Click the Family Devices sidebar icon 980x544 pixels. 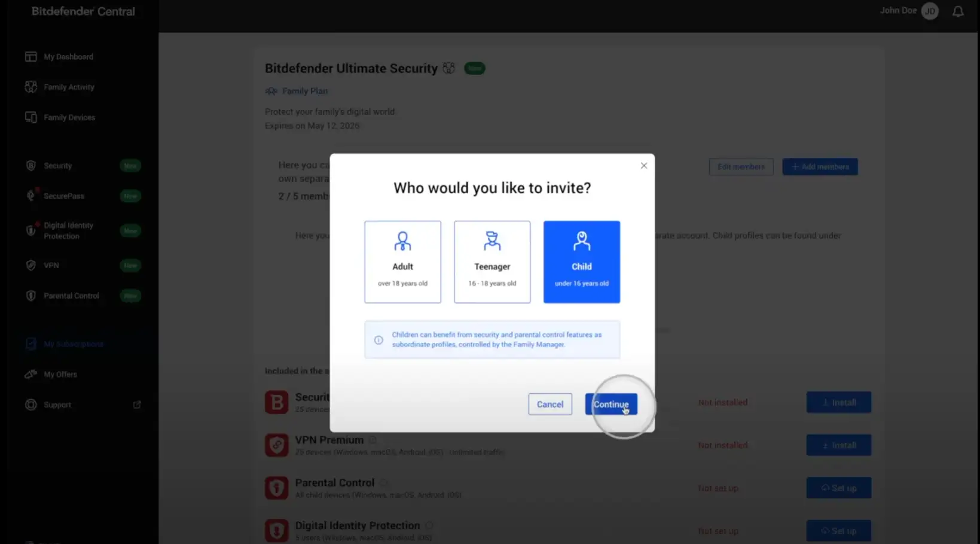(x=31, y=117)
